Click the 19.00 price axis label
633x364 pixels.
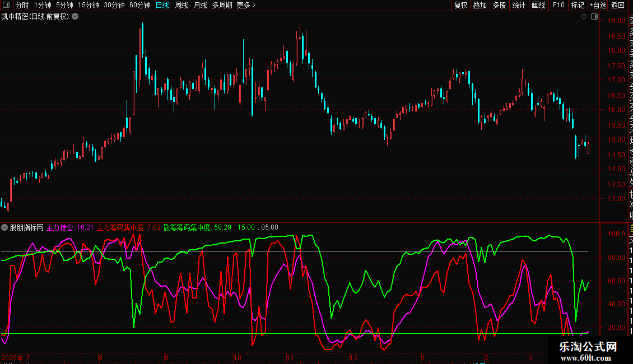click(x=616, y=21)
